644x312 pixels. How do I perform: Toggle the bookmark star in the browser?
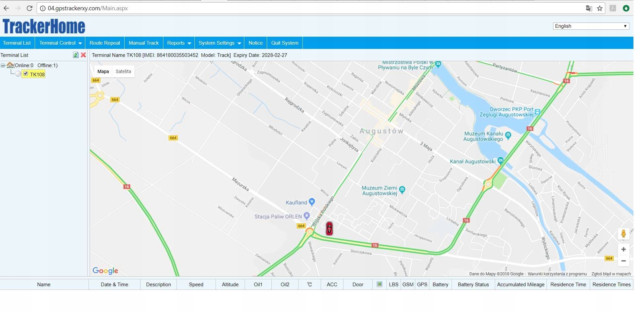(x=600, y=8)
